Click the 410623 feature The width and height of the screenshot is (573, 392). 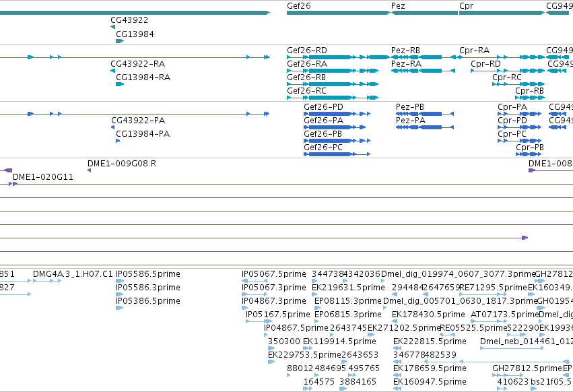[502, 389]
